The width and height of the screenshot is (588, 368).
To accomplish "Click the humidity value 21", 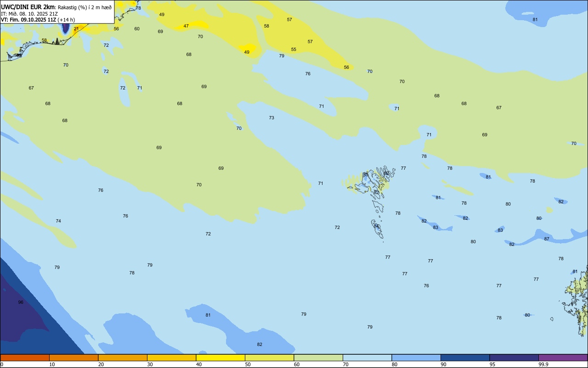I will (x=76, y=29).
